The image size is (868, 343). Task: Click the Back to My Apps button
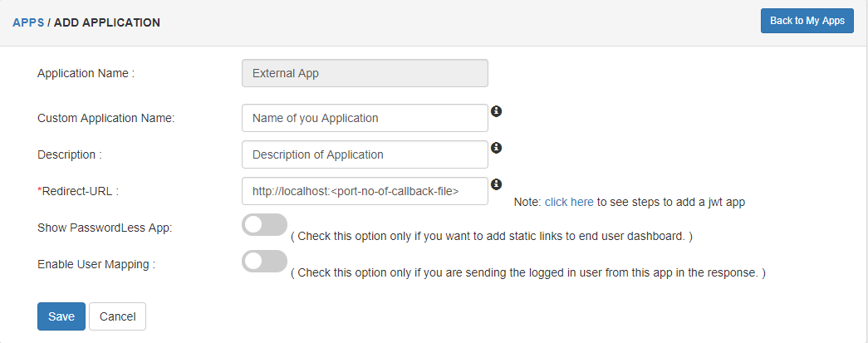[x=807, y=21]
